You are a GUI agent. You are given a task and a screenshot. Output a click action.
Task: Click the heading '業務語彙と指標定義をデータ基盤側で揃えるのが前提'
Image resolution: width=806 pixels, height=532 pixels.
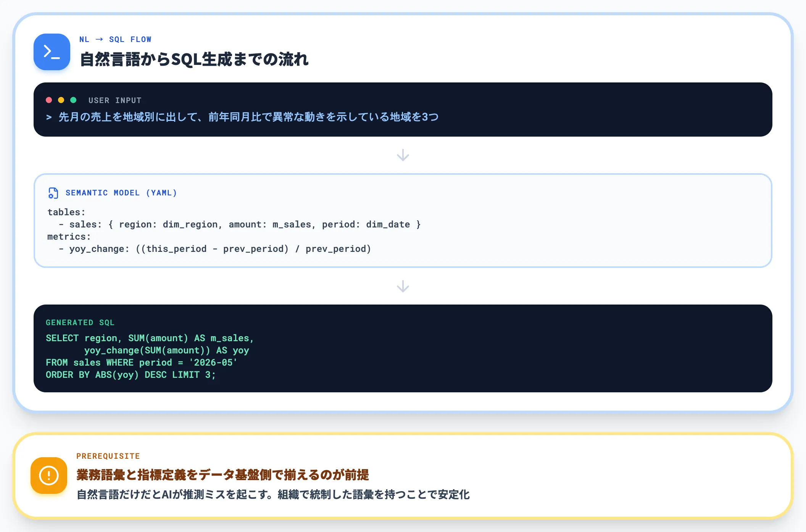point(223,475)
